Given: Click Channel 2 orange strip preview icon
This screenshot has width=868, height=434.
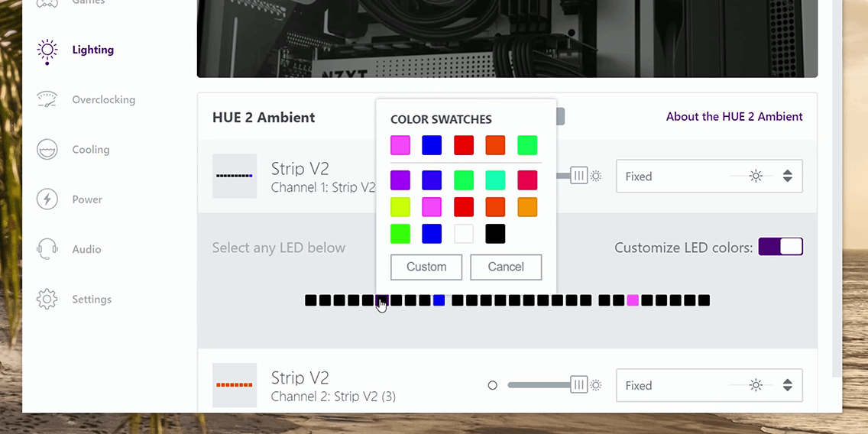Looking at the screenshot, I should pos(235,385).
